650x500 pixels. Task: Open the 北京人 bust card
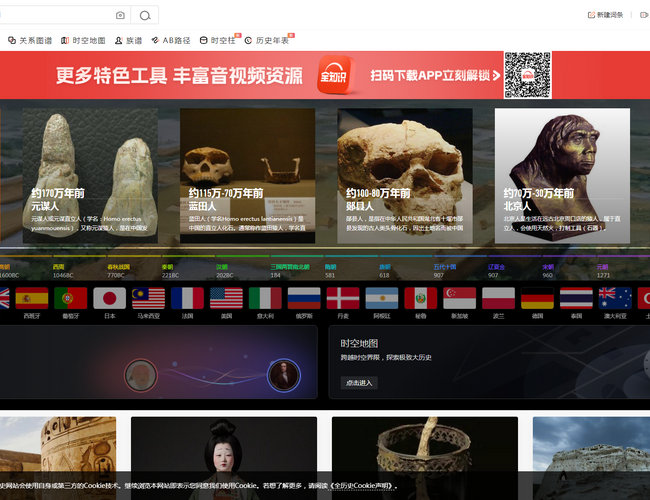point(562,176)
